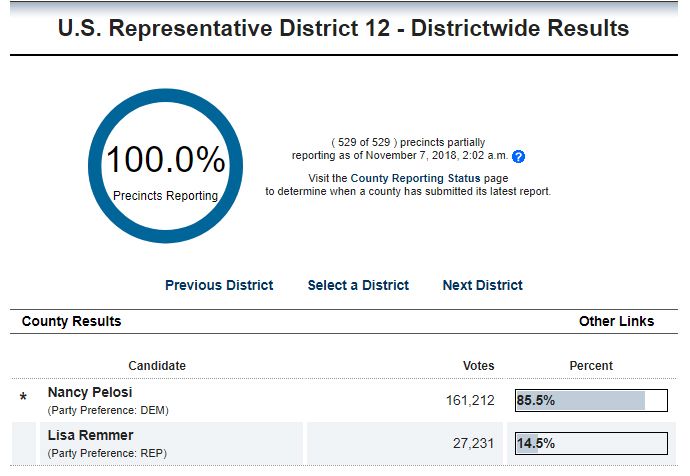Select candidate name Lisa Remmer
The image size is (690, 476).
90,435
